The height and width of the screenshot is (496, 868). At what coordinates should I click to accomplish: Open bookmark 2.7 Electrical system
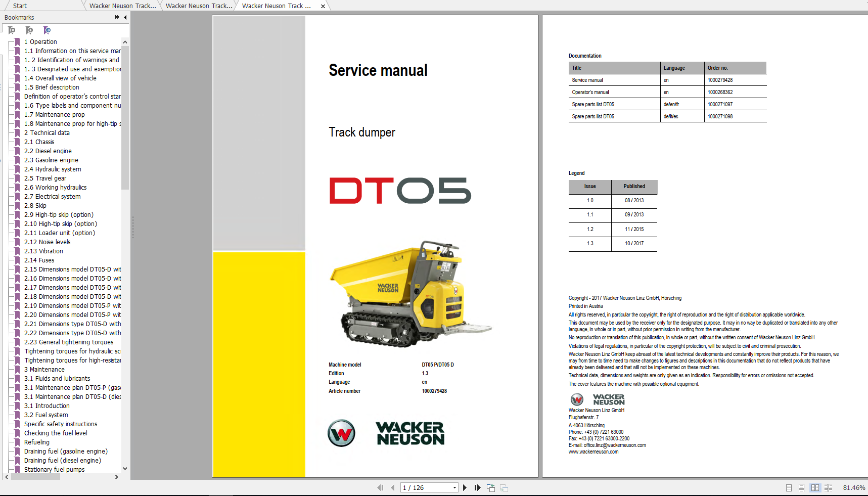53,197
